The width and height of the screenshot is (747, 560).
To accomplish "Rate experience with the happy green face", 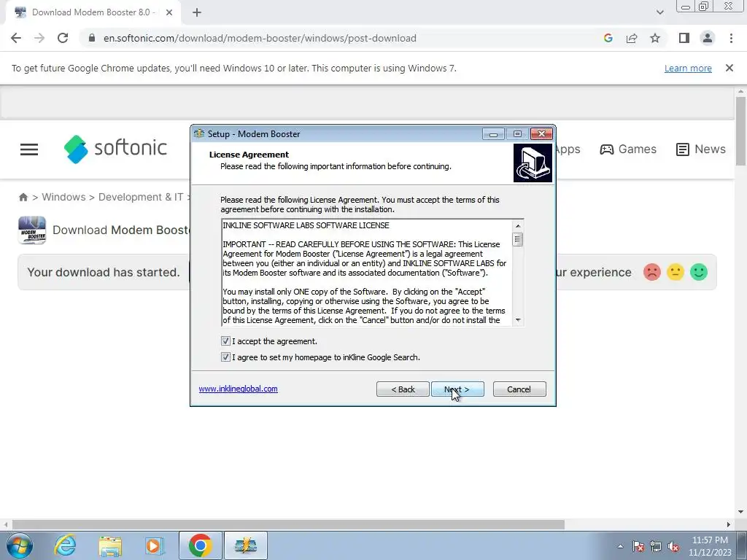I will coord(698,273).
